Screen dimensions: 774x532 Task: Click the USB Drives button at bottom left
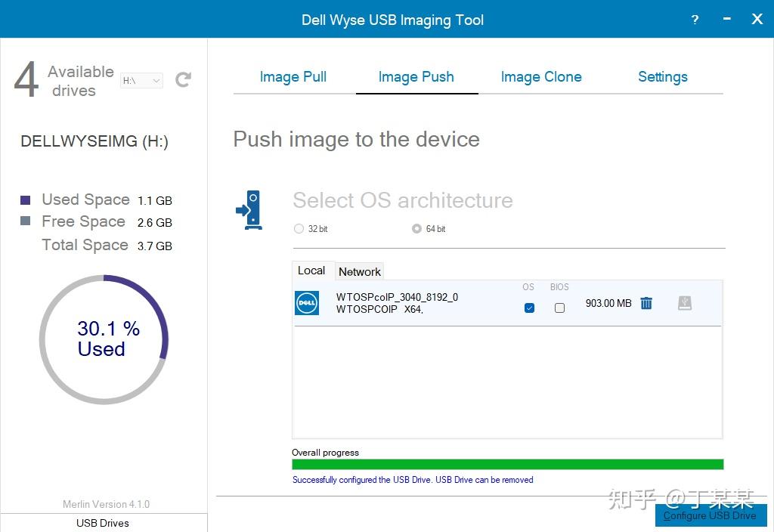[103, 523]
